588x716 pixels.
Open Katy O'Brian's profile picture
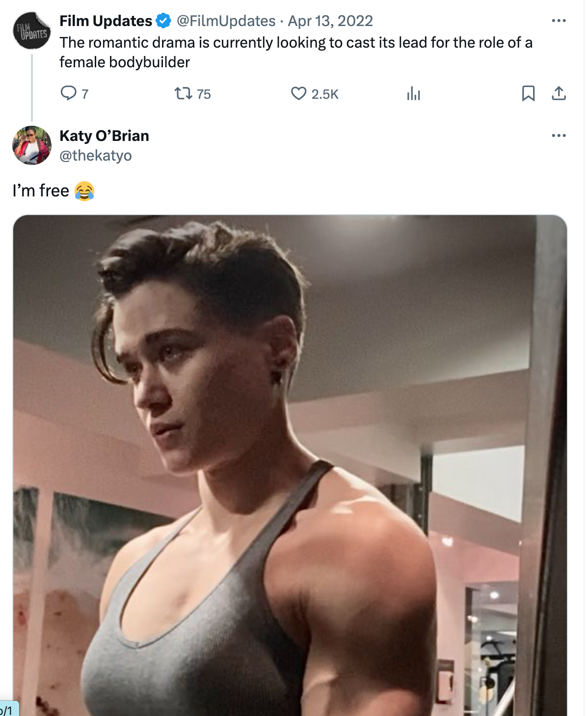coord(32,145)
